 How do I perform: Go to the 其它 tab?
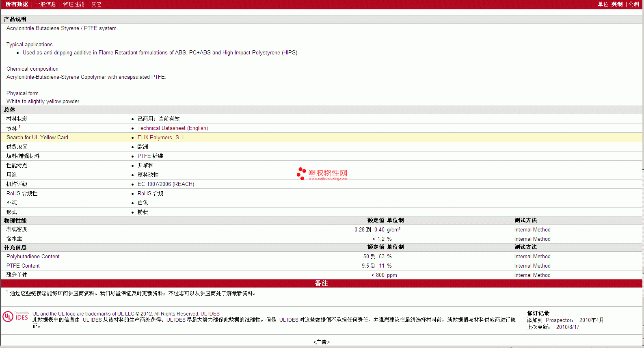[x=96, y=4]
